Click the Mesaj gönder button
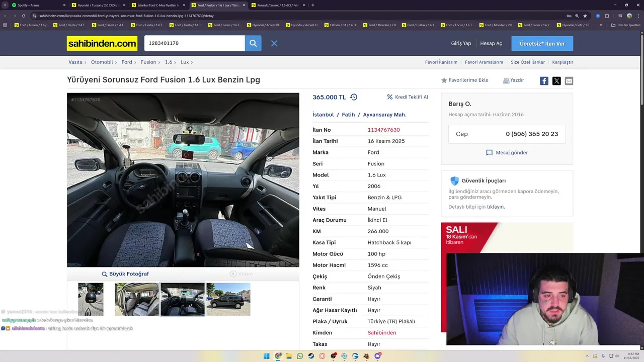 (x=507, y=153)
